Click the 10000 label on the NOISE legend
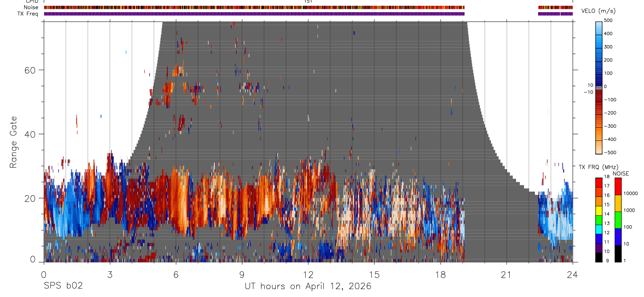The height and width of the screenshot is (297, 644). (631, 194)
